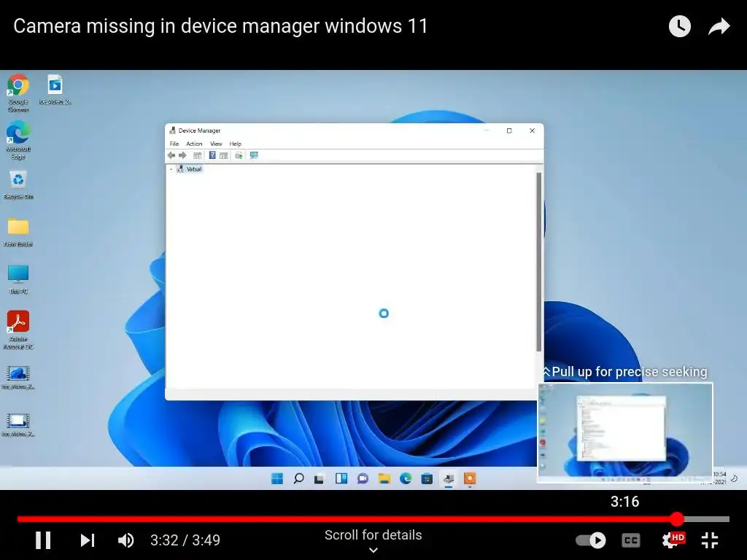This screenshot has height=560, width=747.
Task: Click the Device Manager vertical scrollbar
Action: coord(539,262)
